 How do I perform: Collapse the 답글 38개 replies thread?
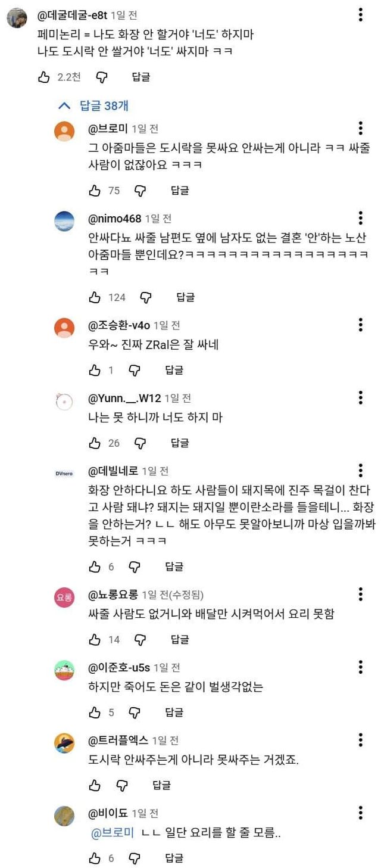93,106
